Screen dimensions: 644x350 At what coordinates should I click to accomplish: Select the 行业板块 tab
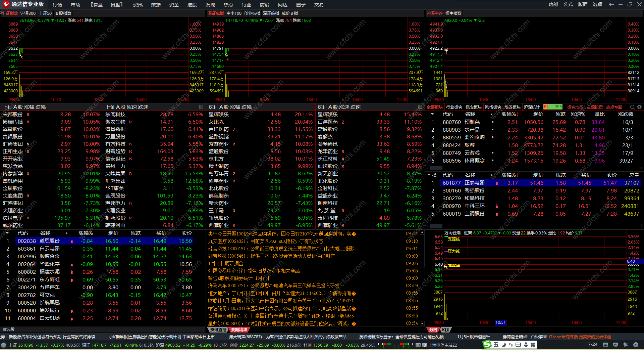[454, 107]
